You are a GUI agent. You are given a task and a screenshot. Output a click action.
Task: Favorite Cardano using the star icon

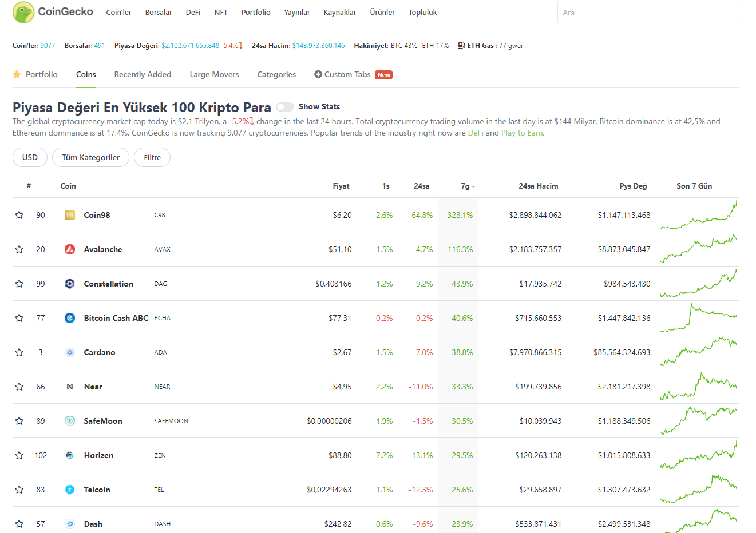pyautogui.click(x=19, y=352)
